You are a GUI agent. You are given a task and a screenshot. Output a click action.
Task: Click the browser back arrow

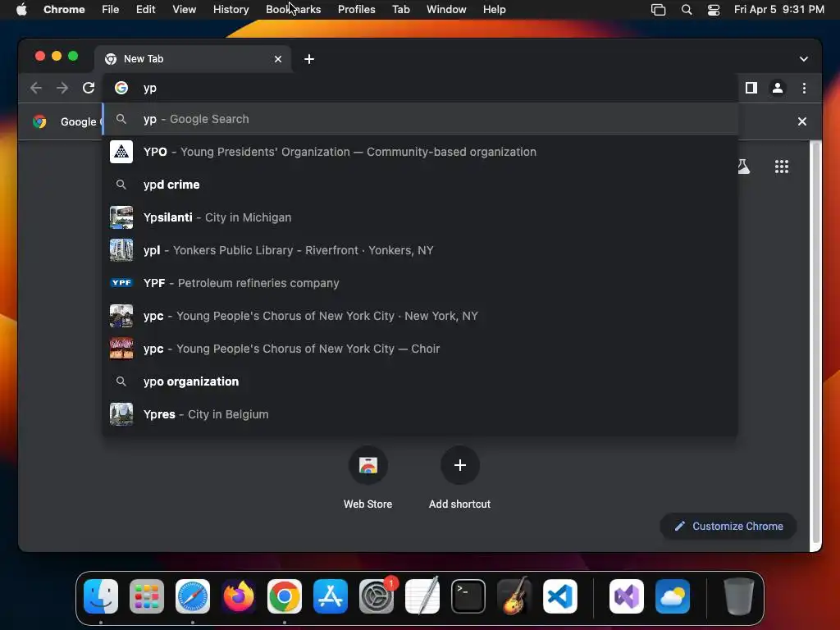36,88
